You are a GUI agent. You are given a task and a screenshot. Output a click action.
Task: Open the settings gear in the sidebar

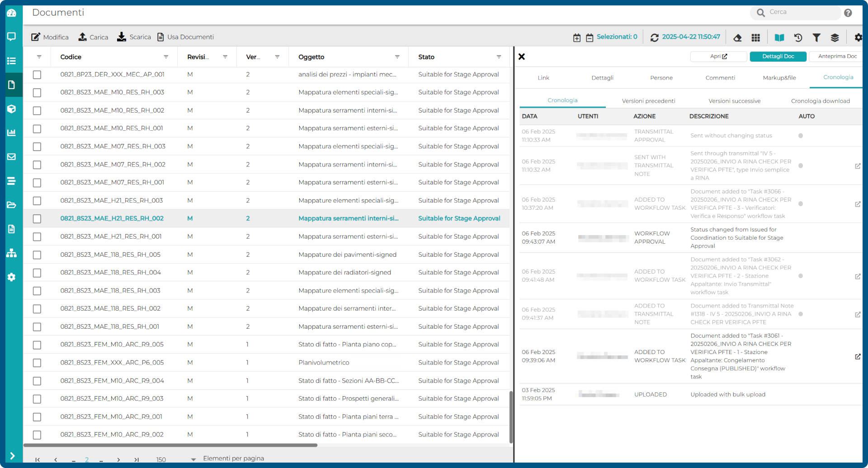pyautogui.click(x=12, y=277)
